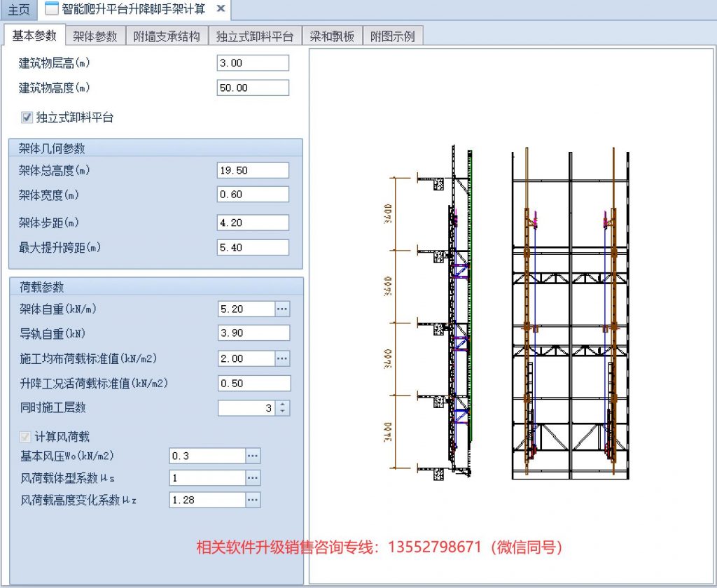Click the 建筑物层高(m) label
The image size is (717, 588).
(x=54, y=63)
